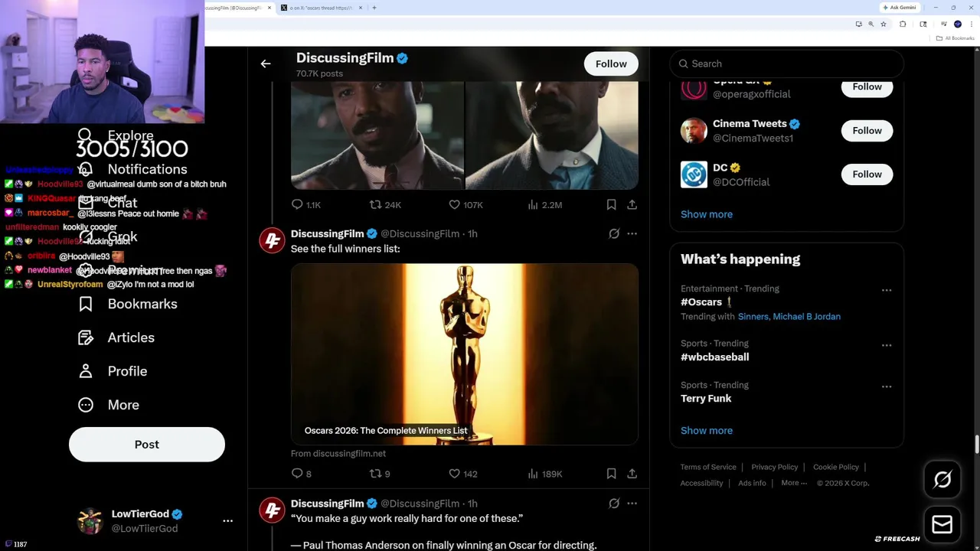Repost the post with 24K reposts
This screenshot has height=551, width=980.
click(x=385, y=204)
